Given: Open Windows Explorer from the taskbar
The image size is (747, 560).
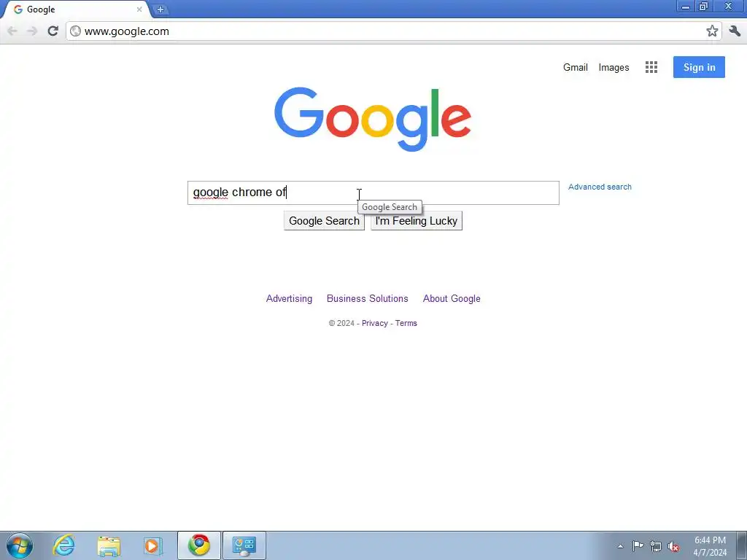Looking at the screenshot, I should pyautogui.click(x=109, y=545).
